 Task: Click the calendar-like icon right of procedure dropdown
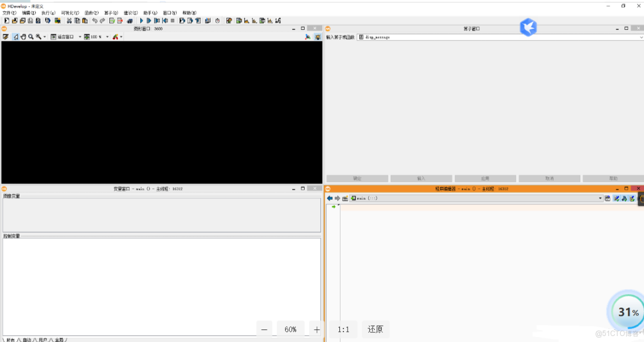pyautogui.click(x=608, y=198)
